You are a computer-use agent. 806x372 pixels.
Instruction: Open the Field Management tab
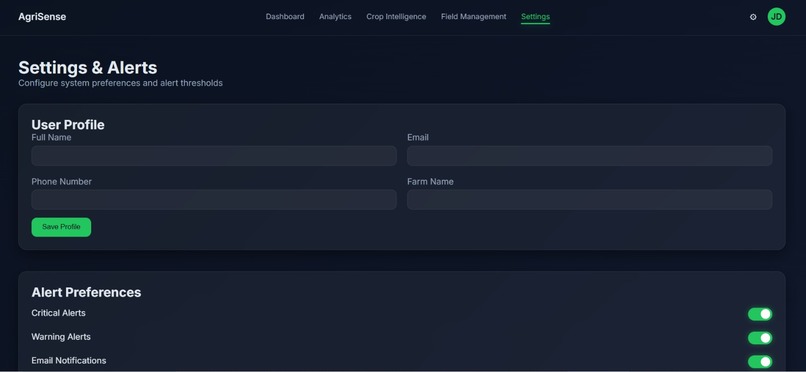click(473, 17)
